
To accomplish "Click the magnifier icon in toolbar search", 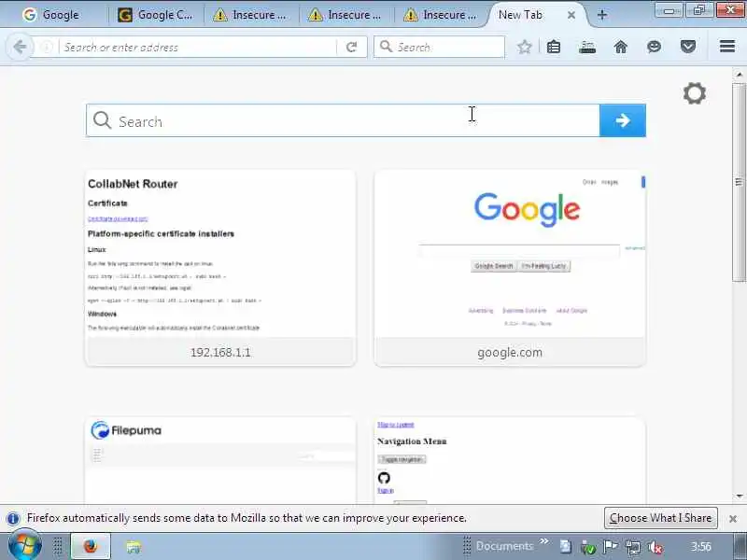I will click(386, 46).
